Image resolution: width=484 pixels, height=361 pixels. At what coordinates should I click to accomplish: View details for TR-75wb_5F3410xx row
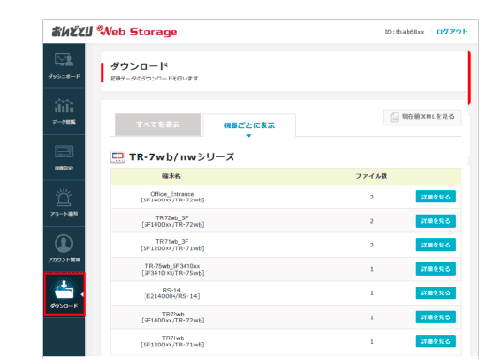(x=435, y=269)
